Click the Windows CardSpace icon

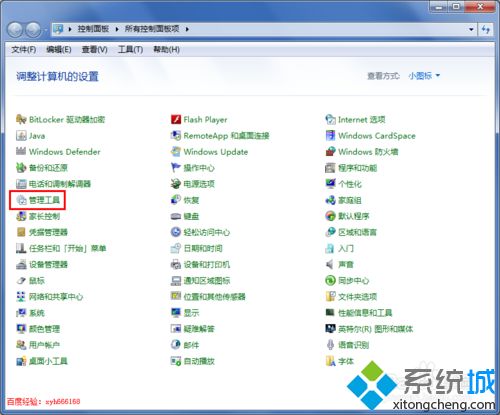(x=330, y=135)
